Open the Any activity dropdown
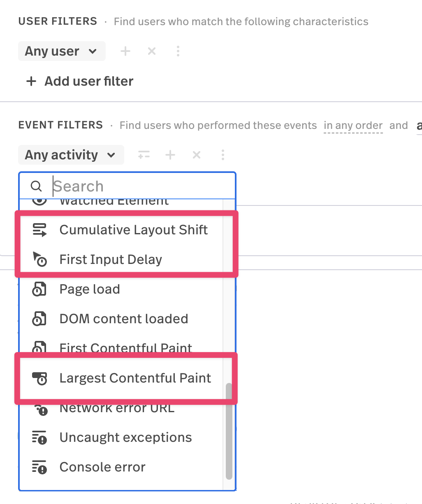Image resolution: width=422 pixels, height=504 pixels. [71, 155]
